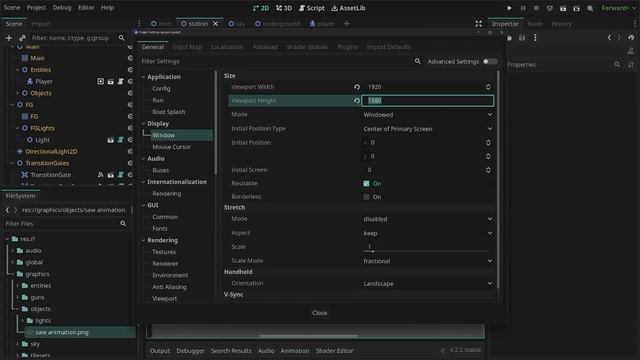Open the Debugger bottom panel
This screenshot has height=360, width=640.
[190, 351]
